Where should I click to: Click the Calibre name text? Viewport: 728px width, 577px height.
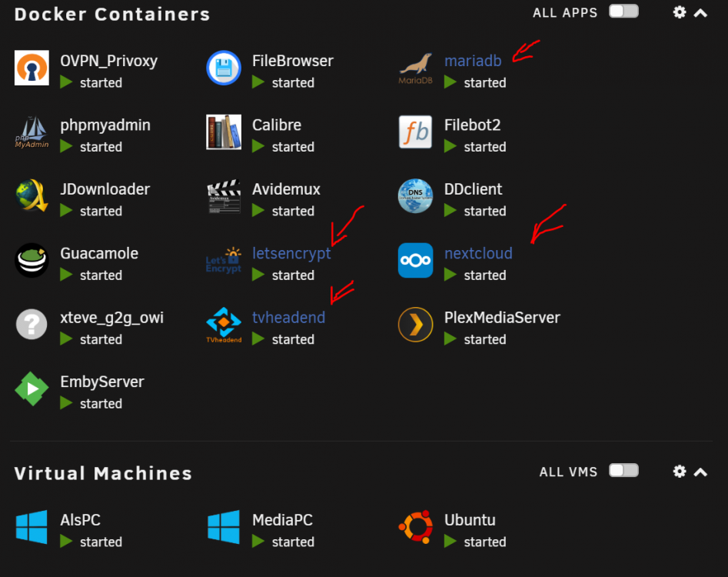click(x=277, y=125)
